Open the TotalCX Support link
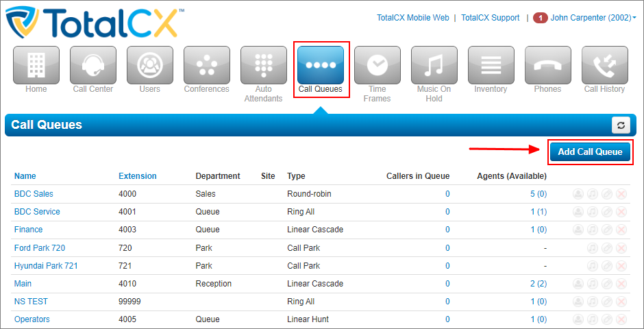The width and height of the screenshot is (644, 329). [x=491, y=18]
